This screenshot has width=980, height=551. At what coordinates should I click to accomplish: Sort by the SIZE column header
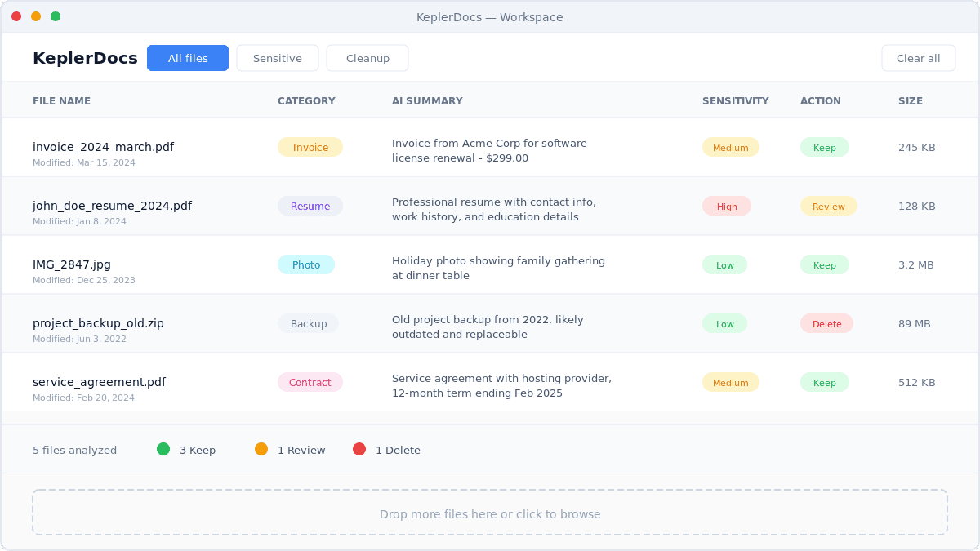910,100
